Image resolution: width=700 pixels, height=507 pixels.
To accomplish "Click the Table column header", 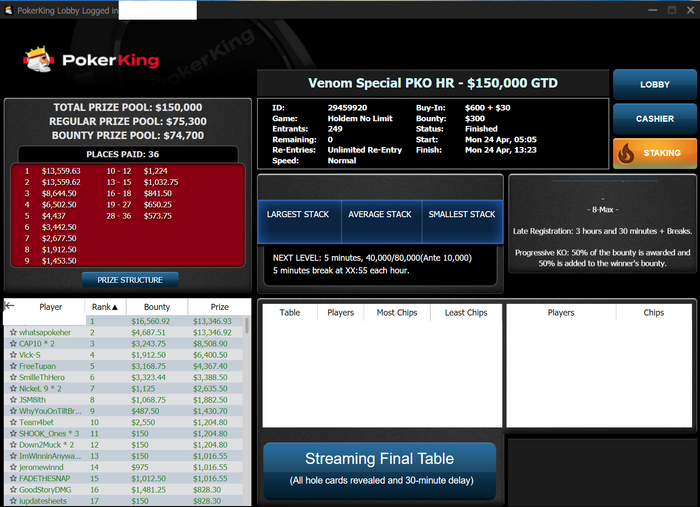I will pos(290,313).
